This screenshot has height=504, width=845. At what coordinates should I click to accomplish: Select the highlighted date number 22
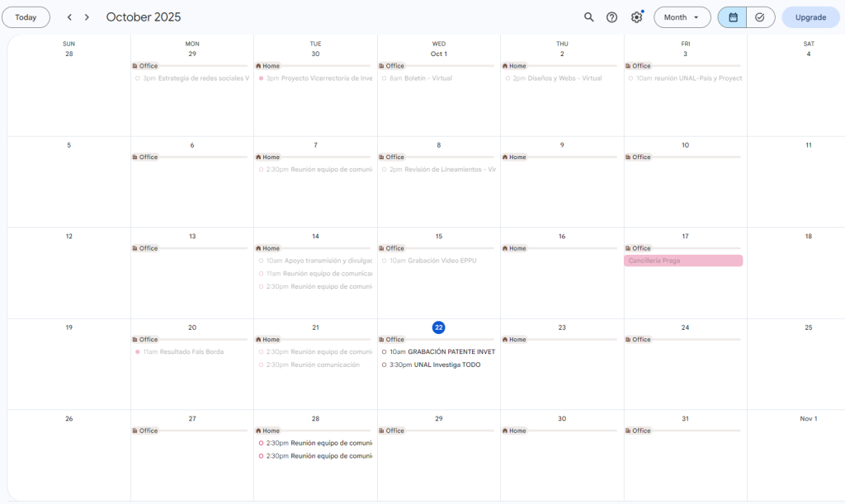click(x=439, y=327)
